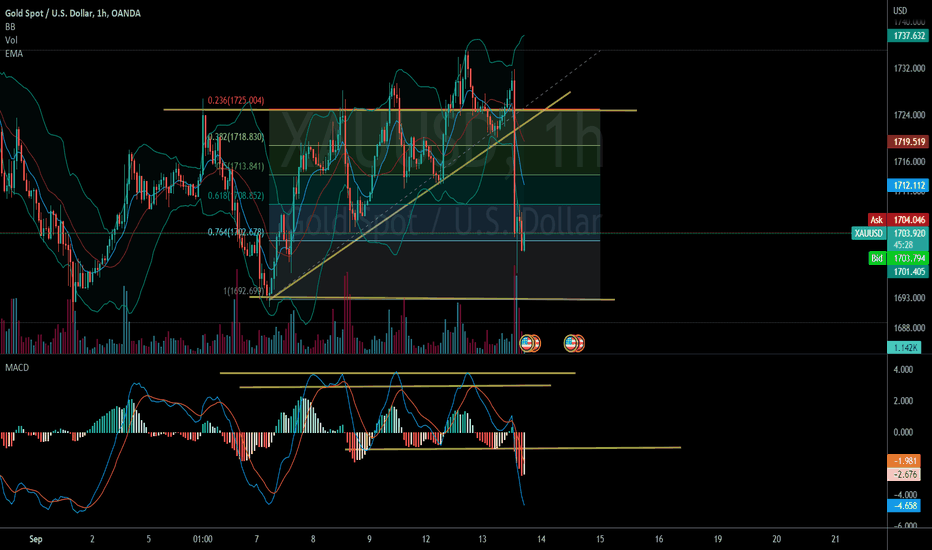Click the 19 date label on time axis
Screen dimensions: 932x550
pyautogui.click(x=717, y=539)
